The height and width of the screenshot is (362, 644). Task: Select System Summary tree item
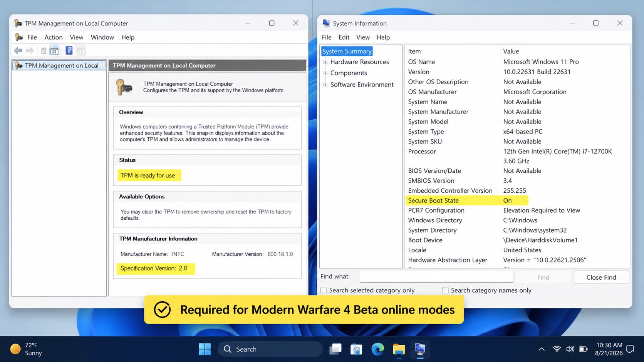click(347, 51)
